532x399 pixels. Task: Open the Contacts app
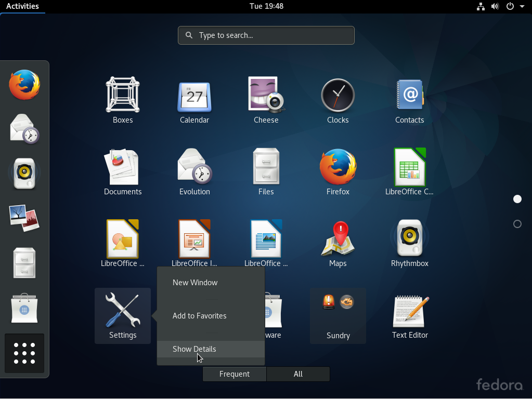(409, 99)
